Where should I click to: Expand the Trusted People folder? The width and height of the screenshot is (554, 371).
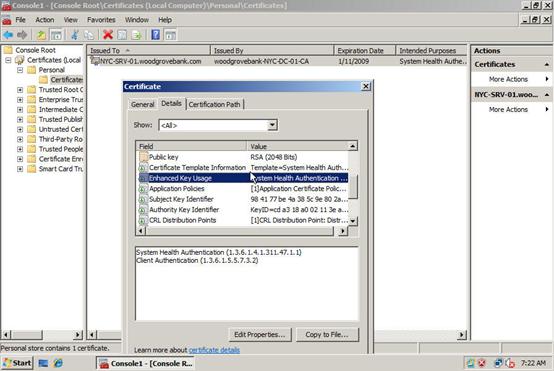[x=20, y=149]
